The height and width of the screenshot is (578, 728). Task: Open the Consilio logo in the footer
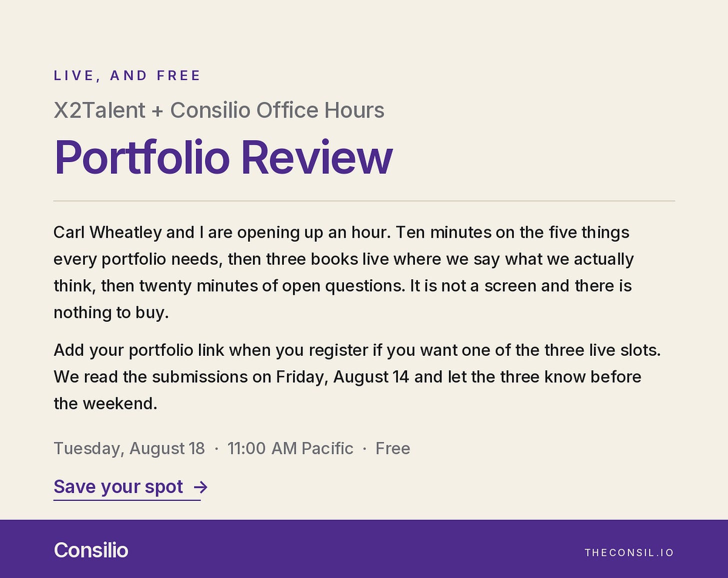pyautogui.click(x=91, y=550)
